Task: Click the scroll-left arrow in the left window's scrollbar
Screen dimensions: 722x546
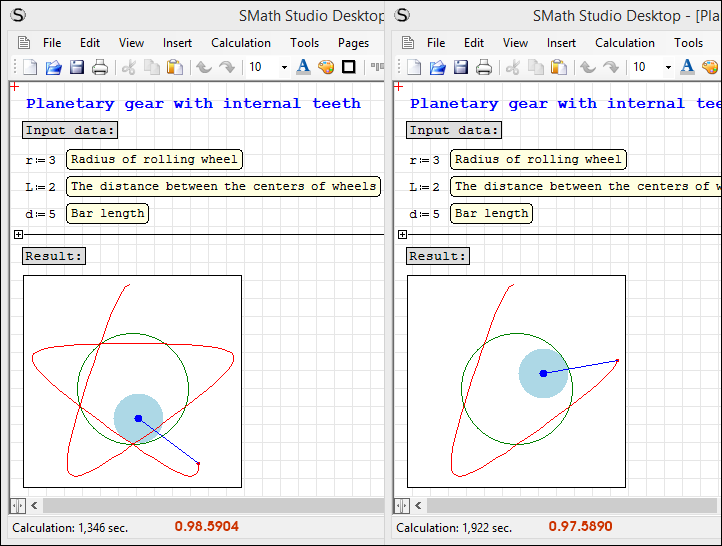Action: 34,506
